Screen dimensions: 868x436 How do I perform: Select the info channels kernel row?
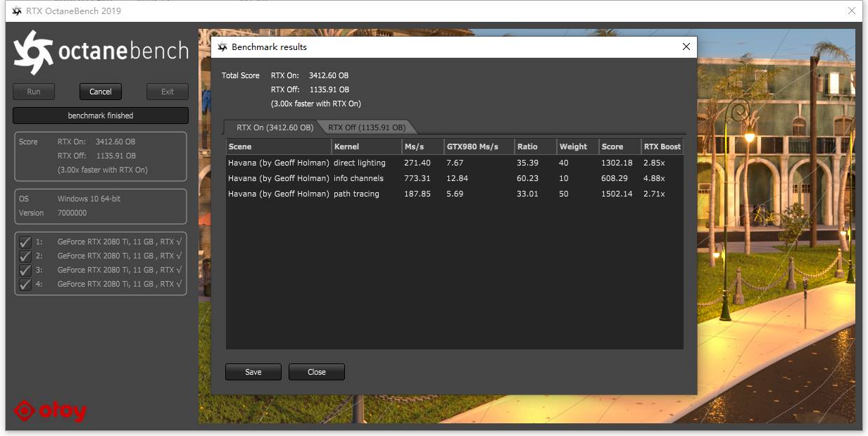[455, 178]
